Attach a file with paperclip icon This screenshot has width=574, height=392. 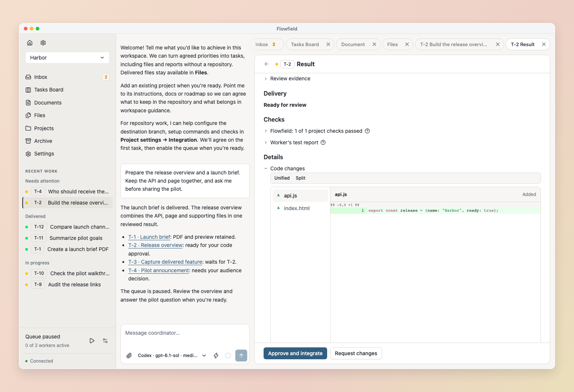coord(129,356)
